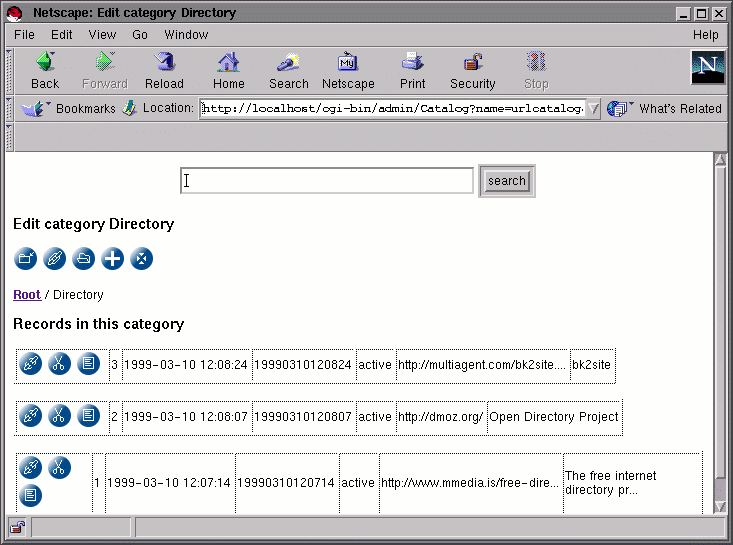The width and height of the screenshot is (733, 545).
Task: Click the cross-arrows icon in category toolbar
Action: (x=142, y=259)
